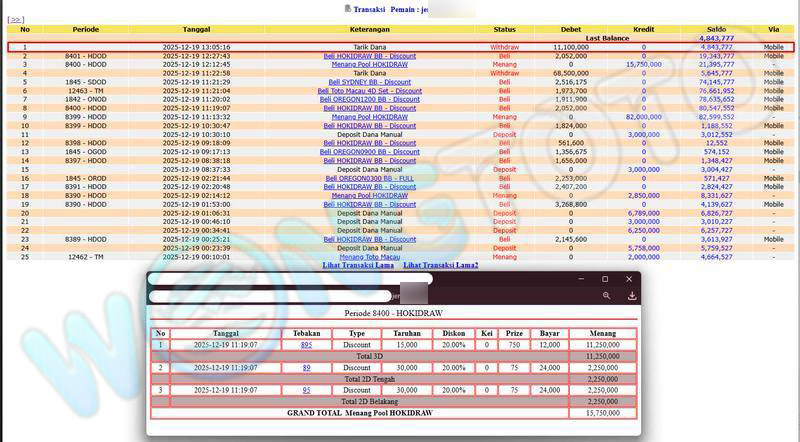Open Beli OREGON0300 BB - FULL link
Image resolution: width=800 pixels, height=442 pixels.
369,178
